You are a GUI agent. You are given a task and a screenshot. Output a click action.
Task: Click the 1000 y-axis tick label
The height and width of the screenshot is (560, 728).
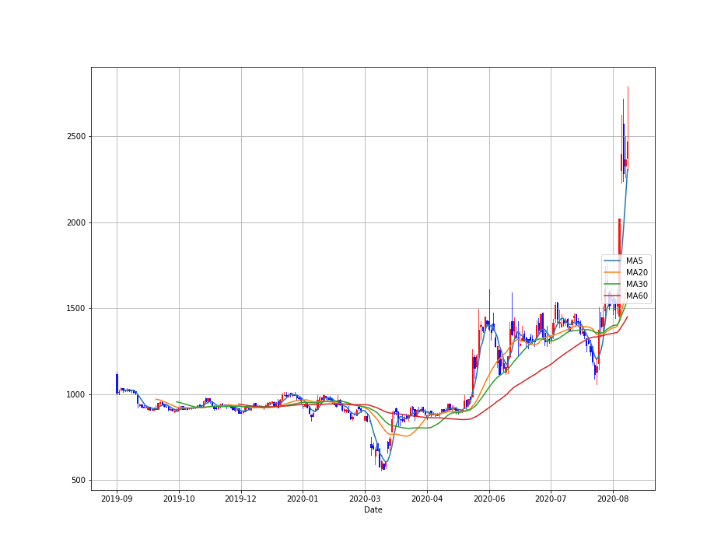tap(76, 394)
